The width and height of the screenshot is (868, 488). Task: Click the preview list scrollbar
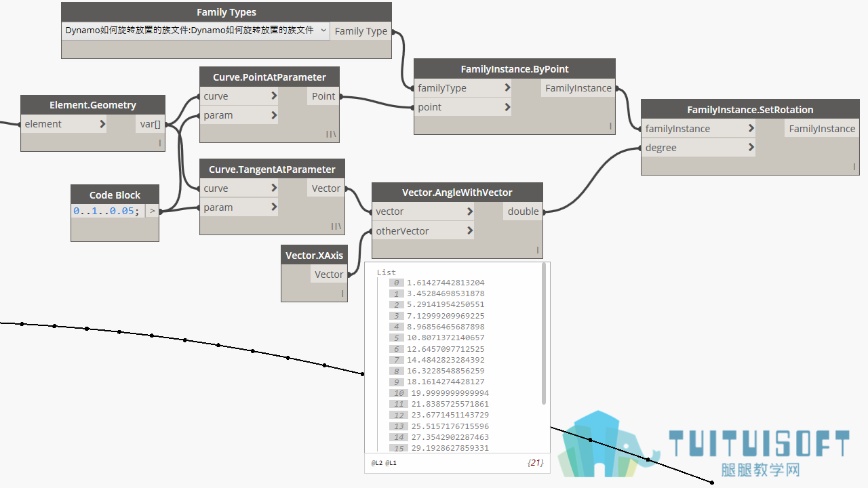[x=544, y=334]
